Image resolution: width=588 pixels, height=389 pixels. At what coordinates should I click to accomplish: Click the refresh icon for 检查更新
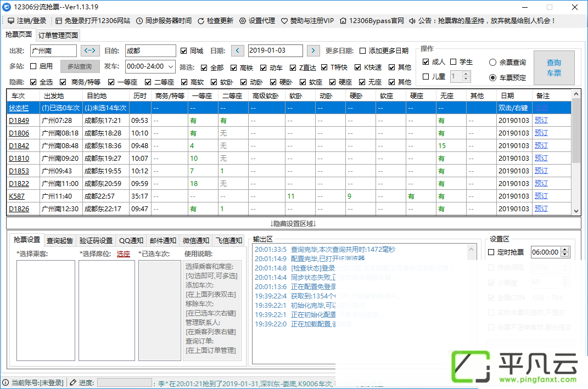201,21
